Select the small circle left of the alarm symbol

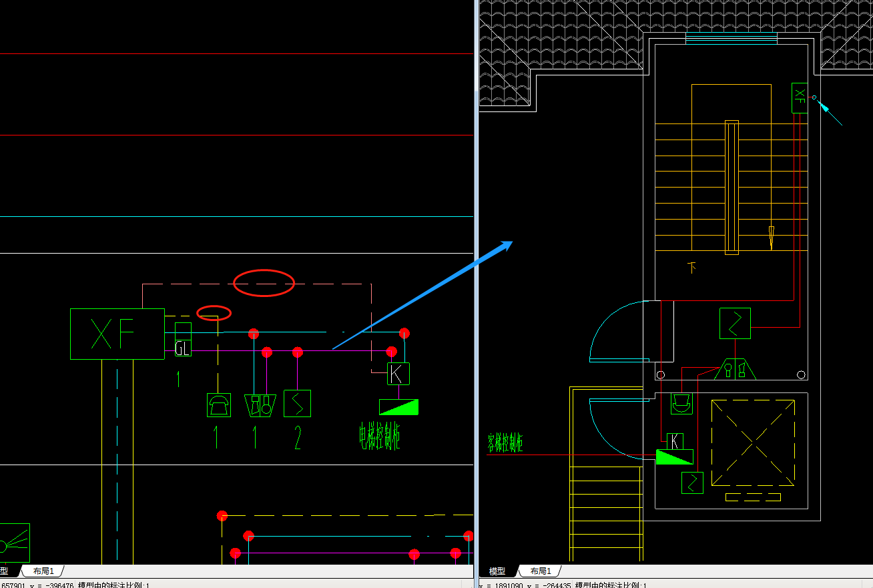(x=661, y=375)
